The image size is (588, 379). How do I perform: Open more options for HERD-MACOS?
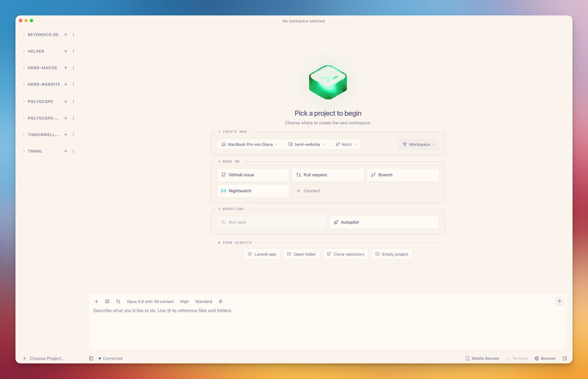click(x=73, y=68)
